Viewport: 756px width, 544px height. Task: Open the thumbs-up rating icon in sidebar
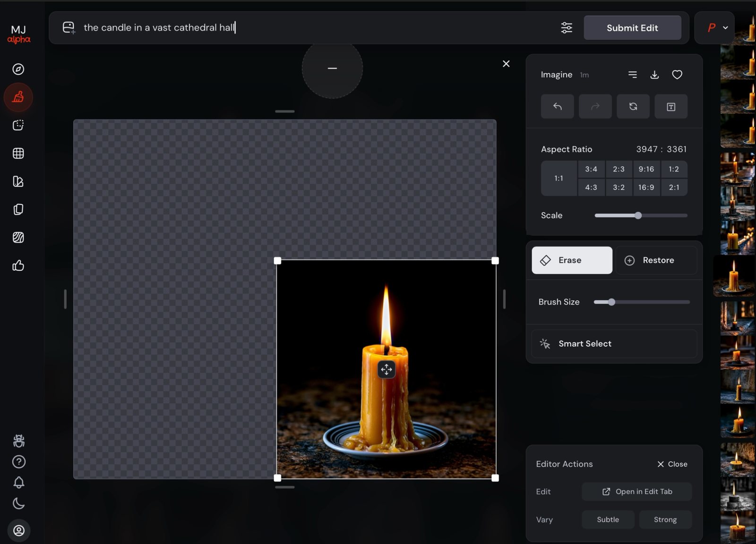[18, 265]
